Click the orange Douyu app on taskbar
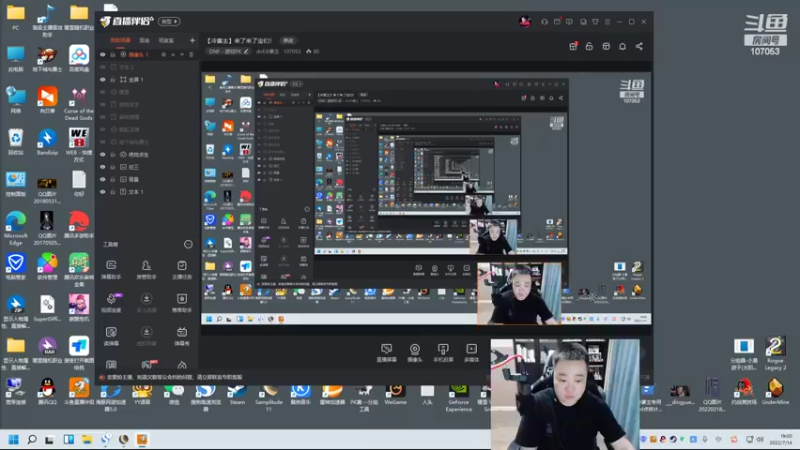 point(142,439)
